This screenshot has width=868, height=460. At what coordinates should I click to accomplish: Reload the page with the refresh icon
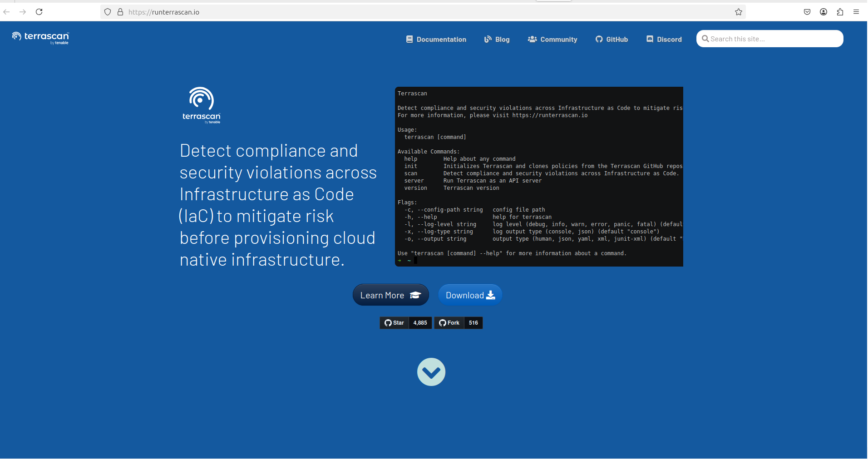[x=39, y=12]
